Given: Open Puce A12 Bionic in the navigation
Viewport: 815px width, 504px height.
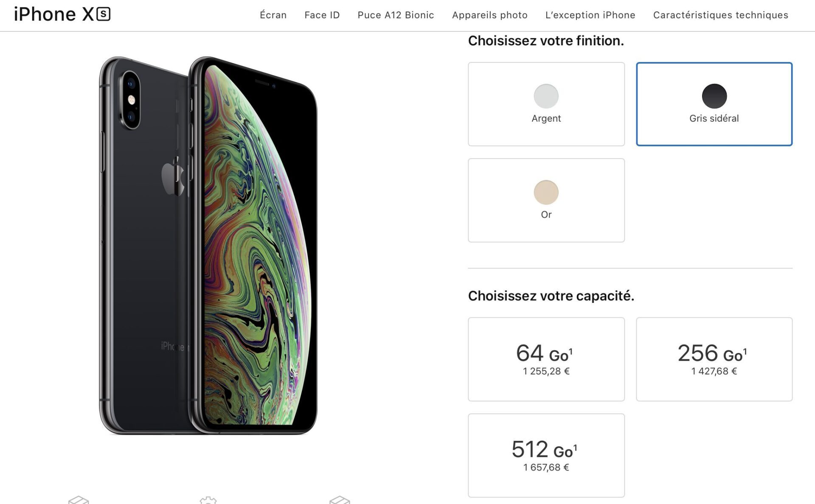Looking at the screenshot, I should pyautogui.click(x=396, y=15).
